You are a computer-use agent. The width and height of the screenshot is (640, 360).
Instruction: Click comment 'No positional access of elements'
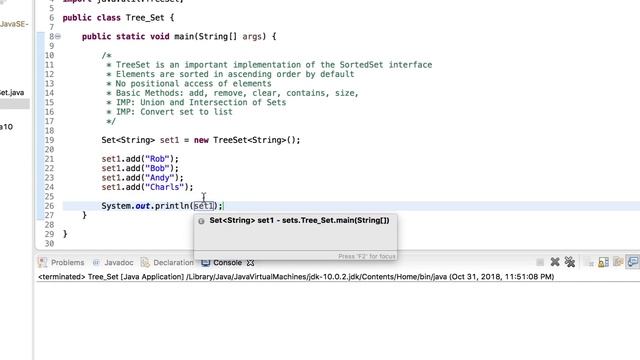pyautogui.click(x=193, y=83)
